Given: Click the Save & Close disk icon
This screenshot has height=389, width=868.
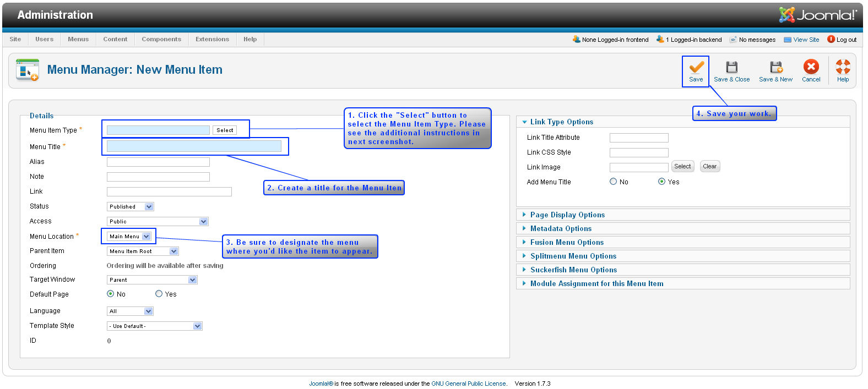Looking at the screenshot, I should 731,67.
